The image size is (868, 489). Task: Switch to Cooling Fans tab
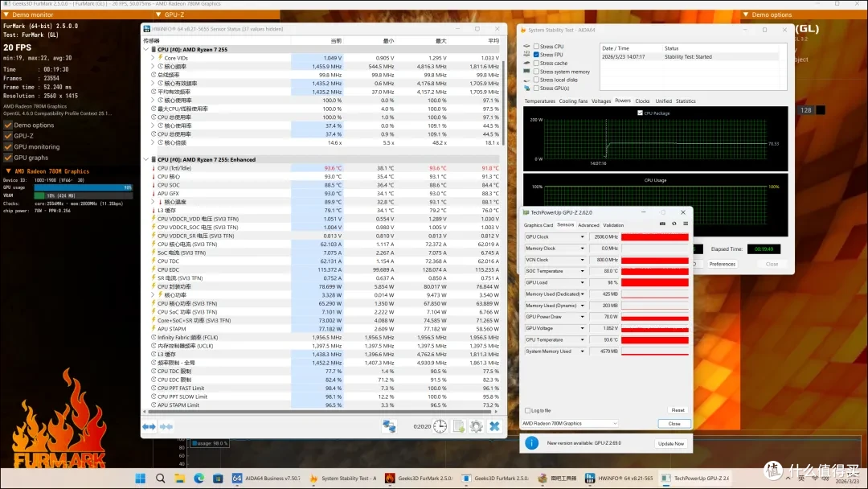tap(573, 101)
